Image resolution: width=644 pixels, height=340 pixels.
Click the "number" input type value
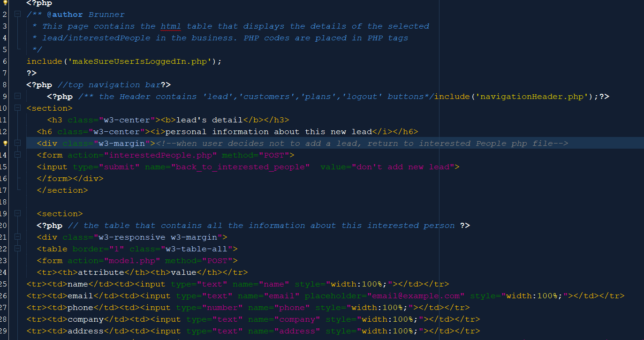222,308
